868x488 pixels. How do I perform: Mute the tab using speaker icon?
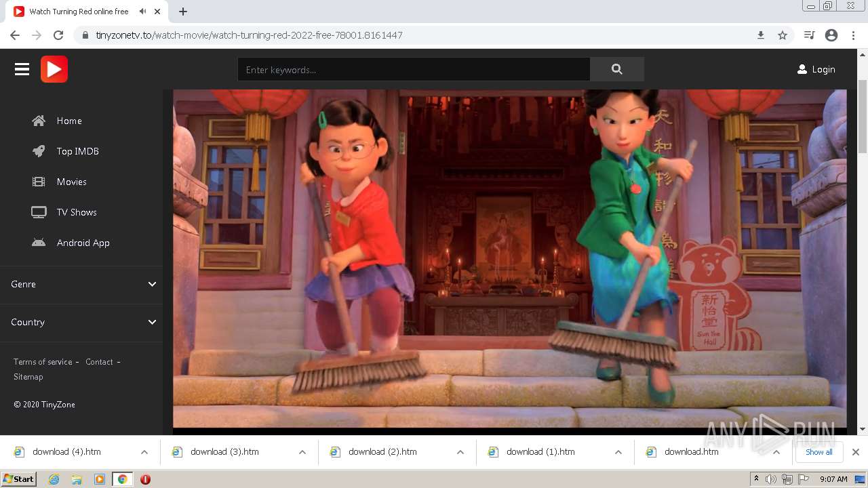click(x=143, y=12)
